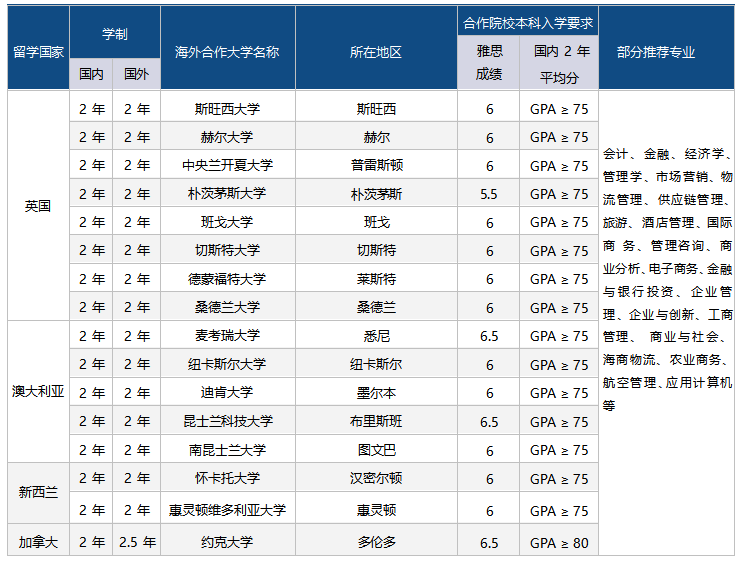
Task: Select the 普雷斯顿 location cell
Action: [x=376, y=165]
